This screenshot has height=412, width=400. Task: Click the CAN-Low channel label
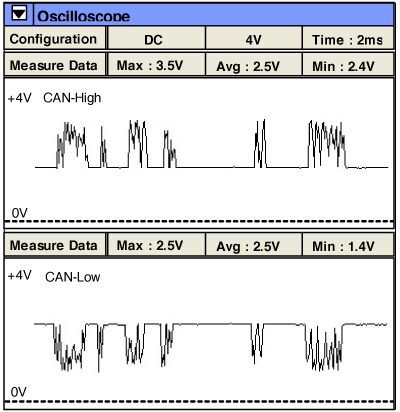point(72,277)
